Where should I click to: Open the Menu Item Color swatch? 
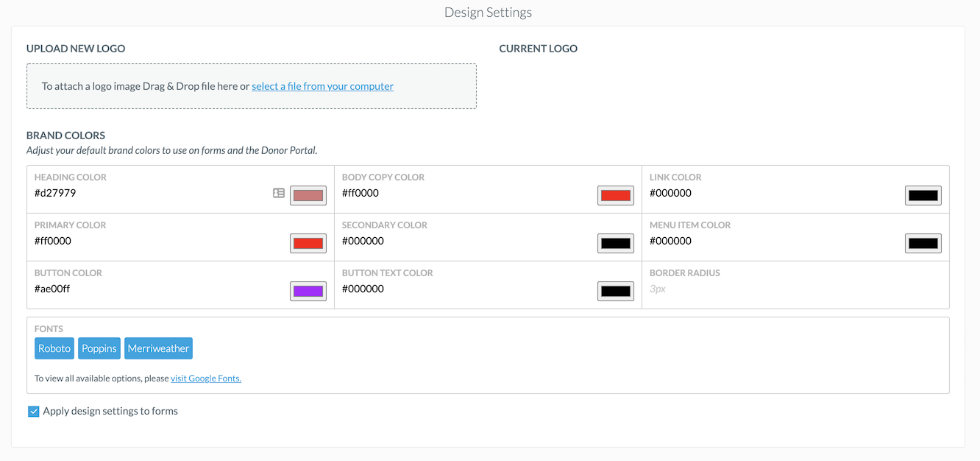[x=923, y=243]
